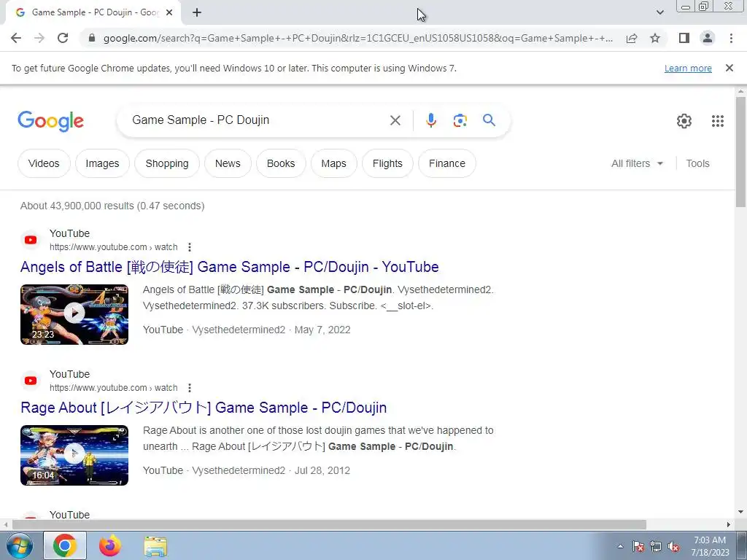Viewport: 747px width, 560px height.
Task: Click the muted volume tray icon
Action: [673, 547]
